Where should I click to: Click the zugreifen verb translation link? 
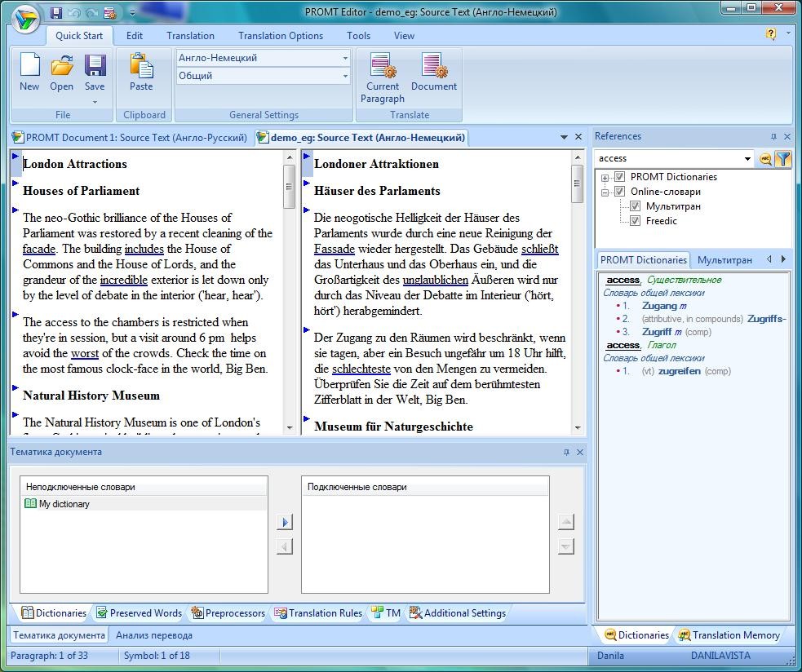(x=680, y=371)
